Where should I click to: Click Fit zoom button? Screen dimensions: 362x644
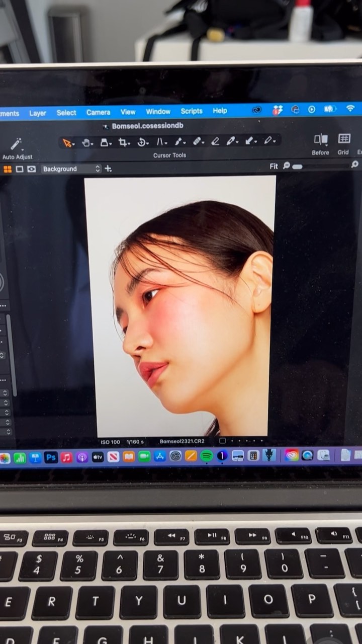coord(274,166)
